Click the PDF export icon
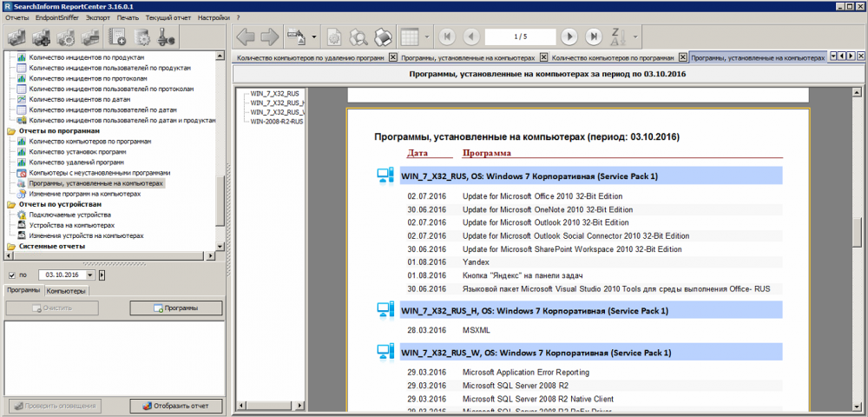Screen dimensions: 868x417 pos(296,37)
